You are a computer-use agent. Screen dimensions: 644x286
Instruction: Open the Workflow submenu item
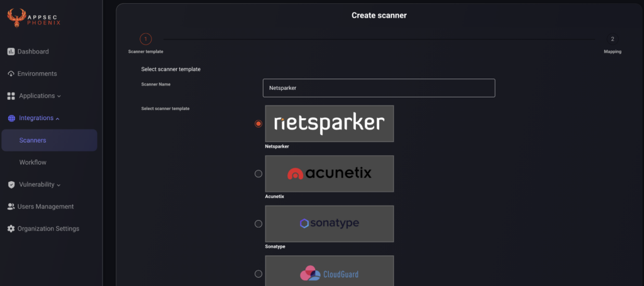pyautogui.click(x=33, y=163)
